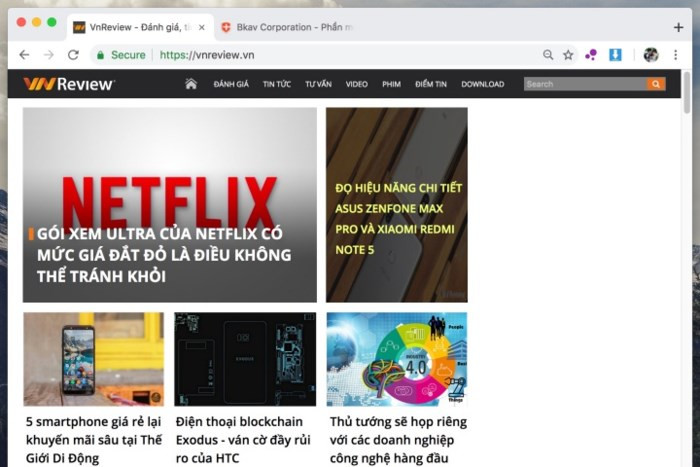Open a new browser tab

pos(678,27)
